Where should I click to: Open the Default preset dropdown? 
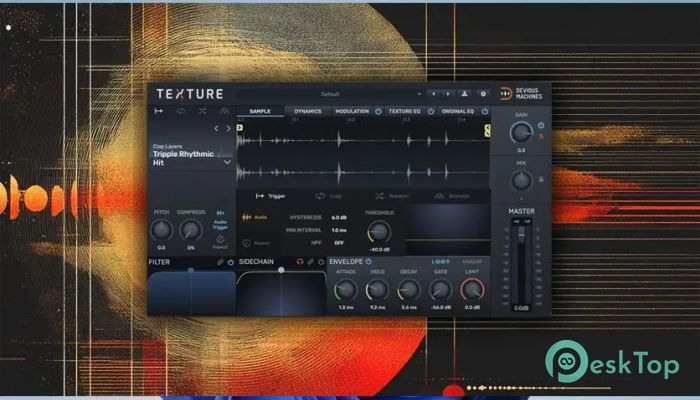(329, 94)
